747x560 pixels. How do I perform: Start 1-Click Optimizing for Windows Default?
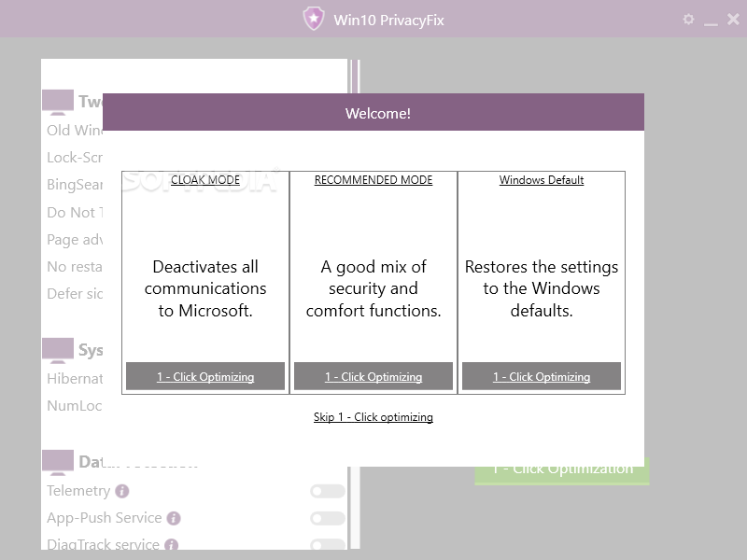point(542,376)
